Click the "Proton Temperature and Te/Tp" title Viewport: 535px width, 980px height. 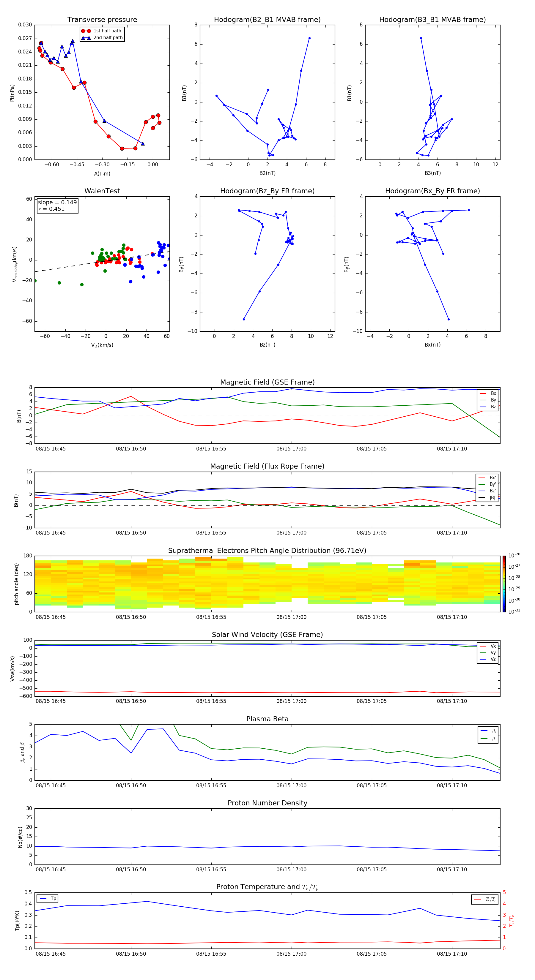coord(267,887)
